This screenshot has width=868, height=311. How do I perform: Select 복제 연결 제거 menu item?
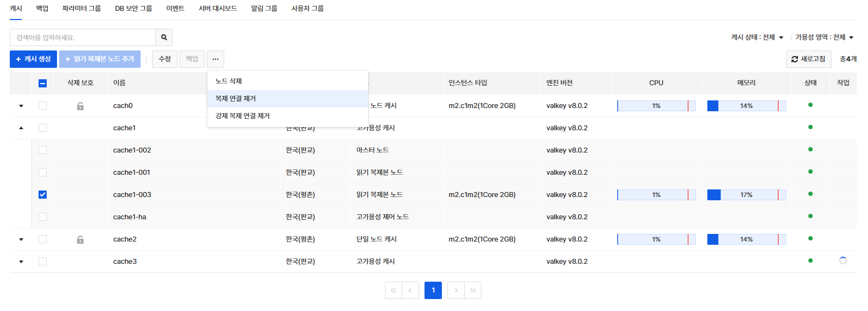[x=236, y=99]
